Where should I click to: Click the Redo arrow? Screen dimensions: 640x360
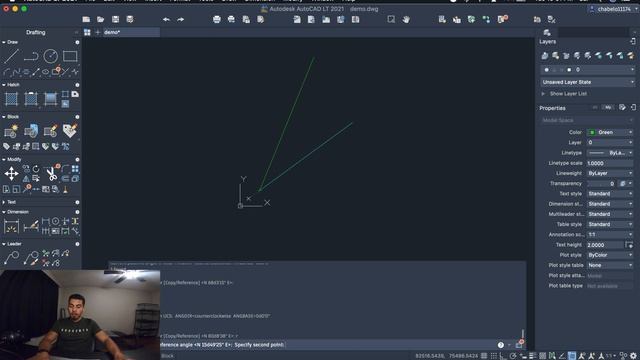coord(180,19)
